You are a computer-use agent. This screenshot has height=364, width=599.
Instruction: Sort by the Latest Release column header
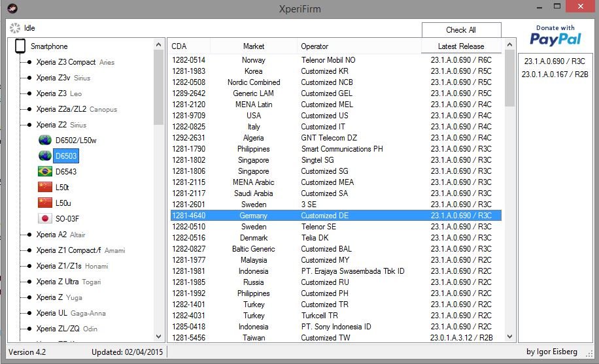coord(461,46)
